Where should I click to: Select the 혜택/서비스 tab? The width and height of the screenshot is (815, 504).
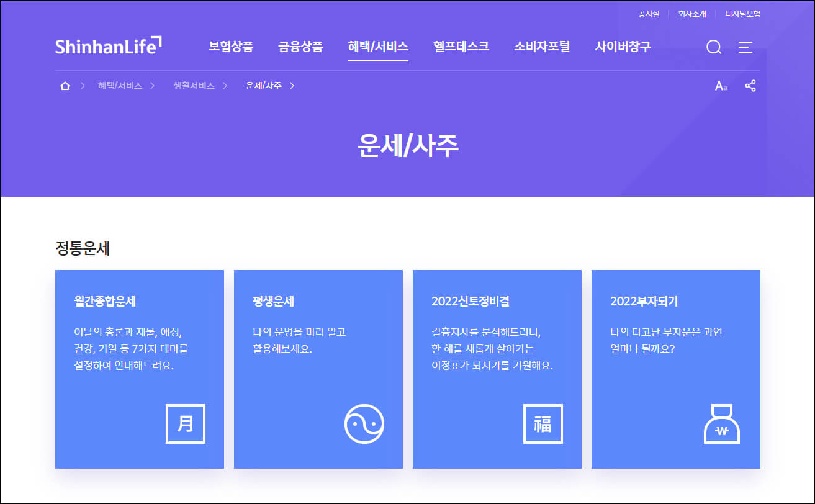tap(378, 47)
